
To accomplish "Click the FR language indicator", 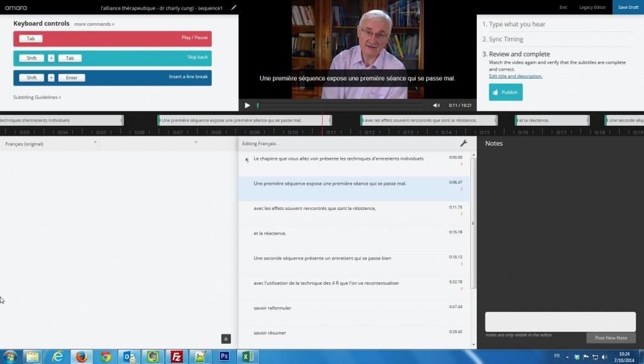I will coord(557,356).
